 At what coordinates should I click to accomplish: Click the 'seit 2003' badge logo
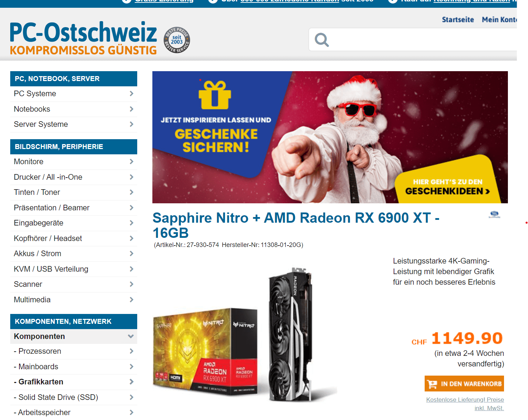pyautogui.click(x=177, y=40)
